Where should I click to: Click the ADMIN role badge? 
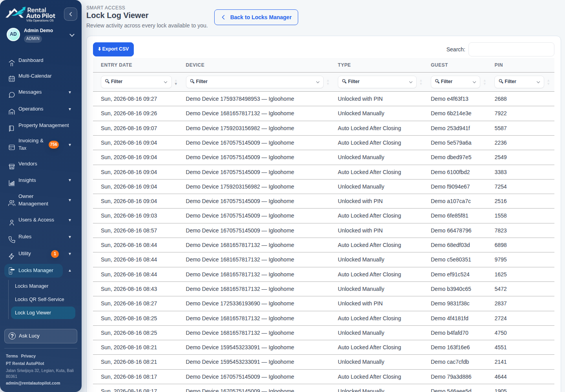point(33,39)
